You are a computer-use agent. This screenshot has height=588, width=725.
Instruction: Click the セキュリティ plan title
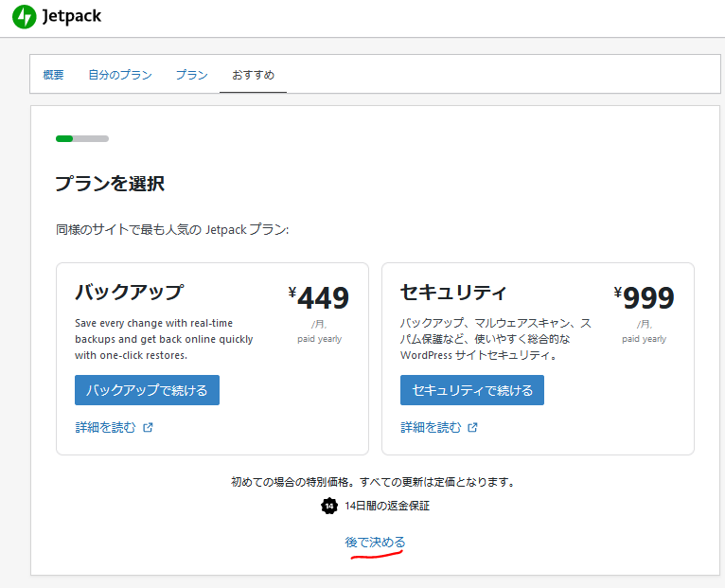[453, 292]
